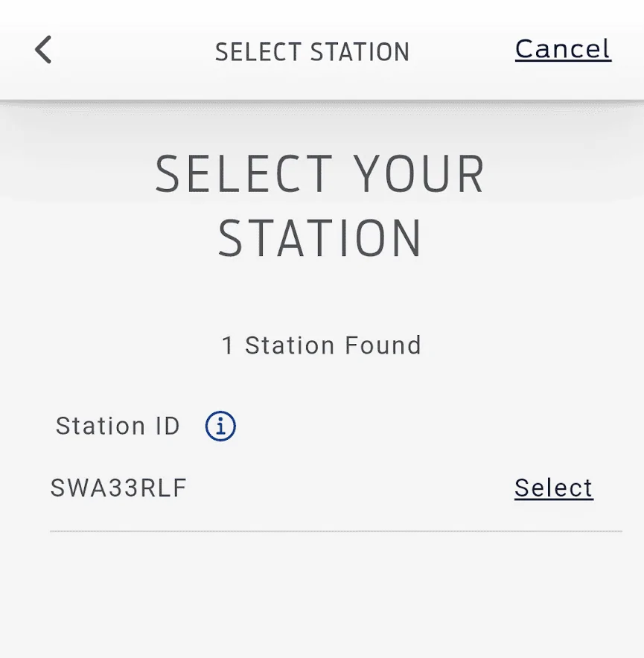644x658 pixels.
Task: Click the word "SELECT" in main heading
Action: [243, 176]
